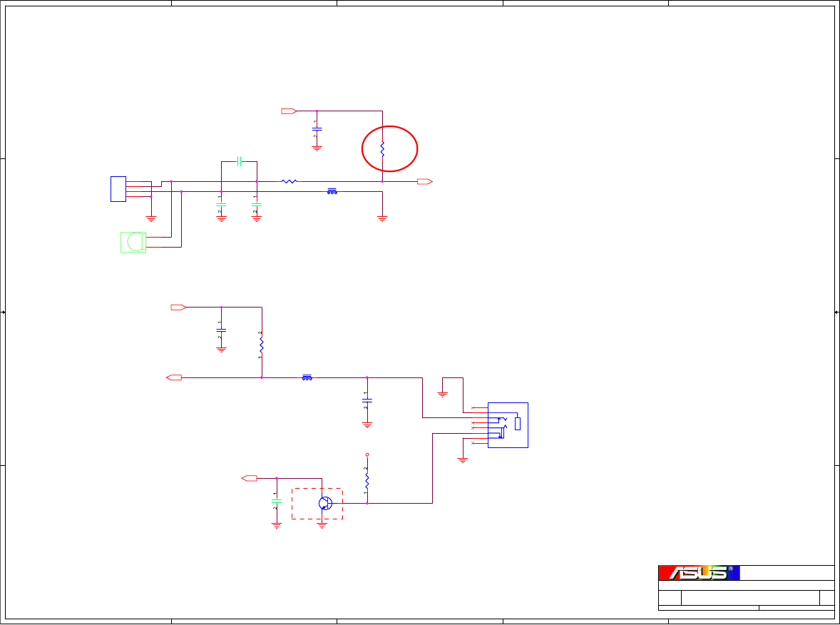The image size is (840, 625).
Task: Select the ferrite bead left of the audio jack line
Action: [307, 377]
